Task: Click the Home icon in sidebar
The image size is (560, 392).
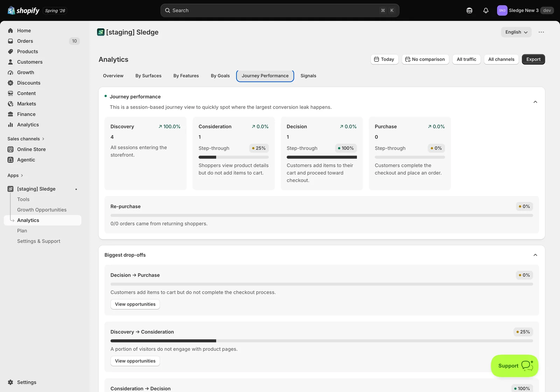Action: pyautogui.click(x=10, y=30)
